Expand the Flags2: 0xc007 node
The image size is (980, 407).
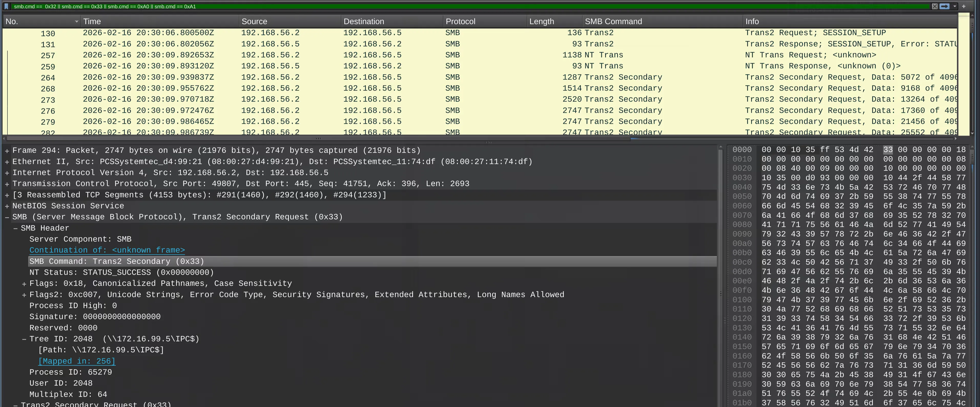(x=24, y=294)
